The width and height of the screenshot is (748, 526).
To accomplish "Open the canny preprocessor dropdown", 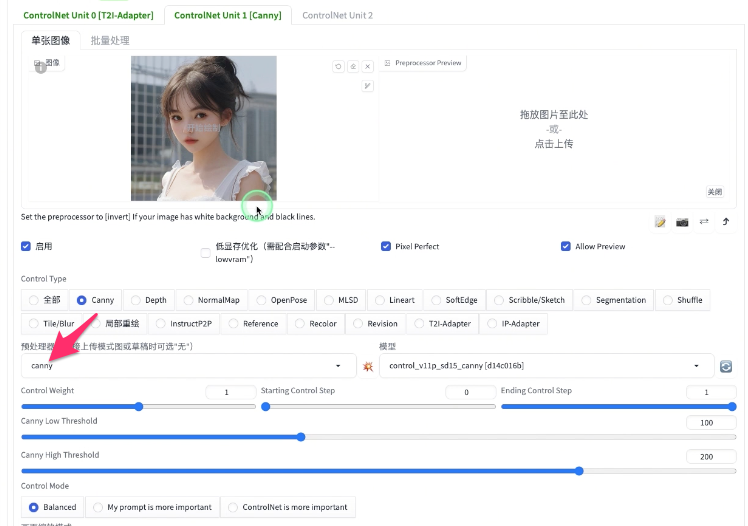I will click(188, 366).
